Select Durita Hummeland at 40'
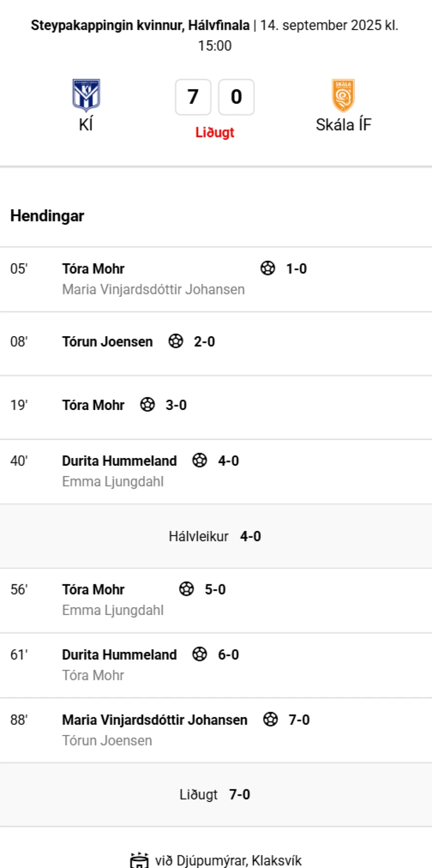432x868 pixels. (119, 460)
